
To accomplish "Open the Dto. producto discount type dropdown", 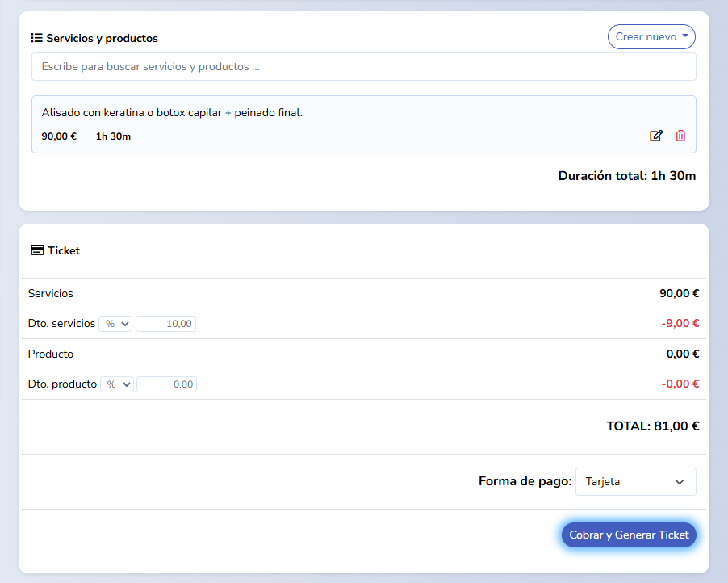I will pyautogui.click(x=116, y=384).
